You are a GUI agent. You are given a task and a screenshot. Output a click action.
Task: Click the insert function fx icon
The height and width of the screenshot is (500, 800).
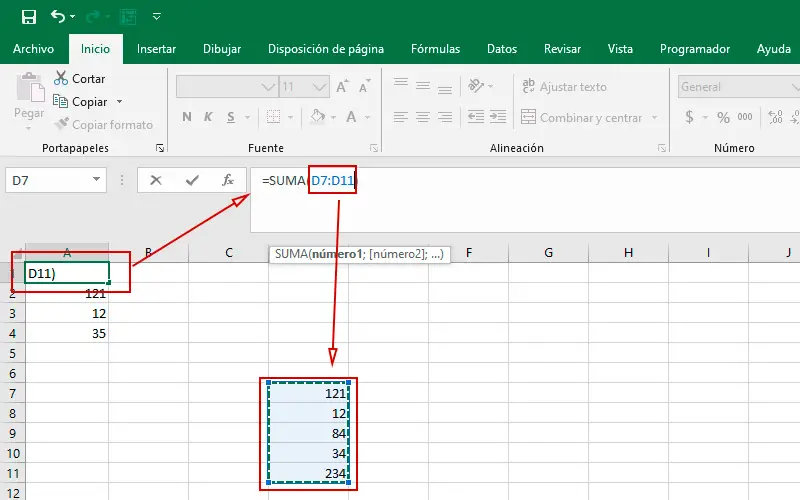click(x=228, y=180)
